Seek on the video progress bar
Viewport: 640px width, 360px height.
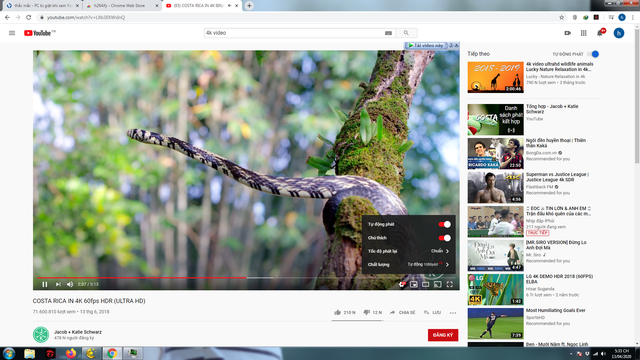coord(246,278)
